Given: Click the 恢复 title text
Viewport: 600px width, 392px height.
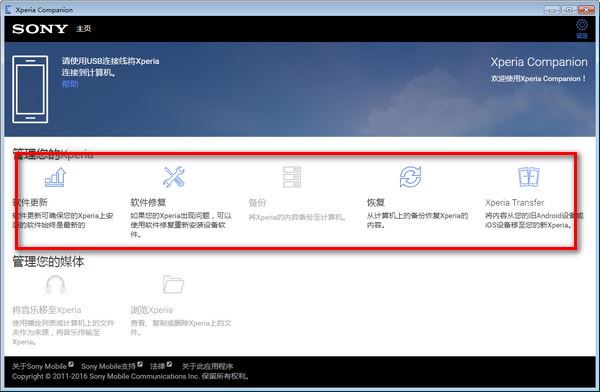Looking at the screenshot, I should [375, 202].
